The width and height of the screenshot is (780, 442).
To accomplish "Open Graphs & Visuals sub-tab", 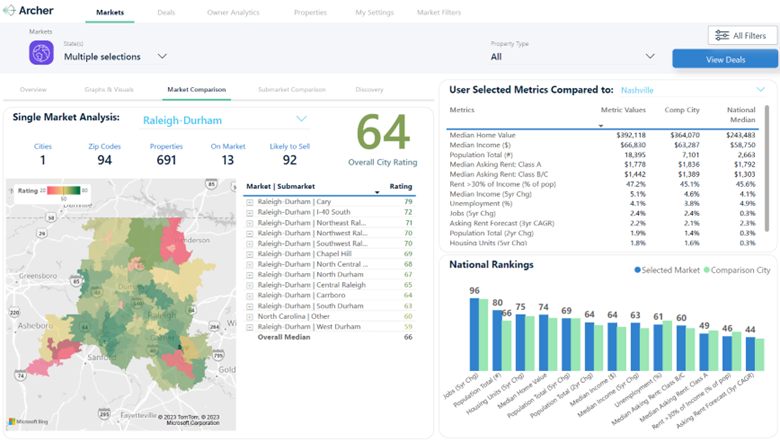I will point(109,89).
